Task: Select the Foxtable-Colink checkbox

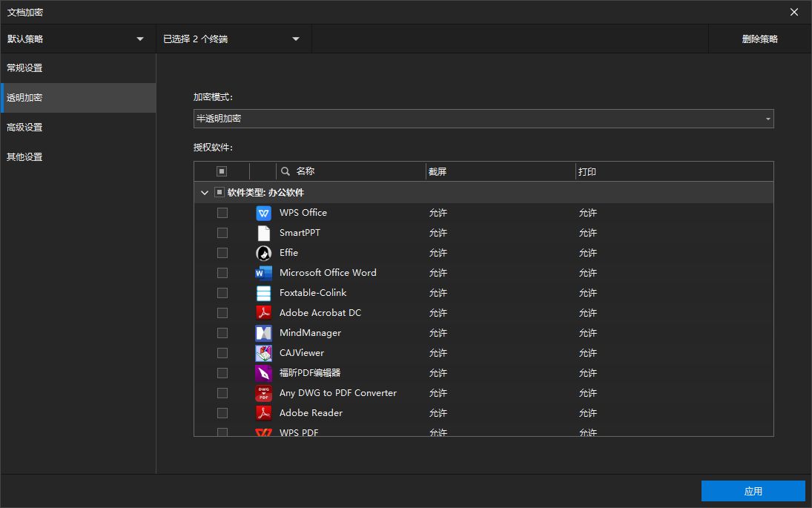Action: [222, 293]
